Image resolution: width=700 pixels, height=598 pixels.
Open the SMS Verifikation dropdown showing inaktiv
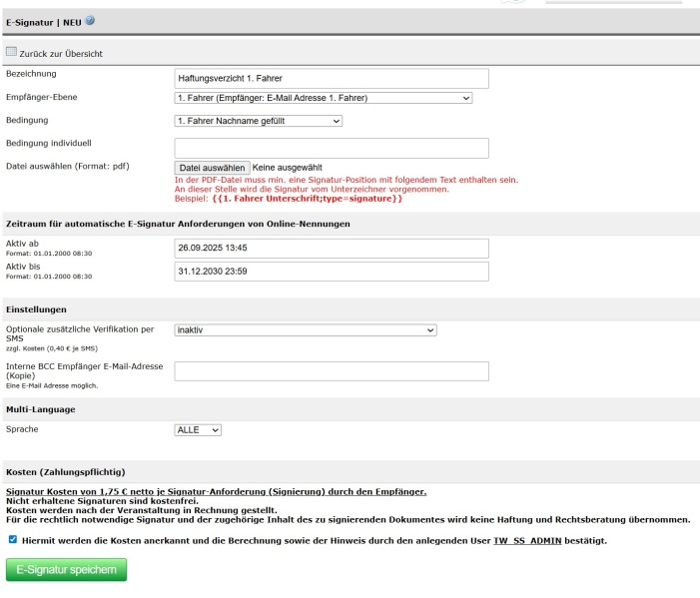(x=306, y=329)
